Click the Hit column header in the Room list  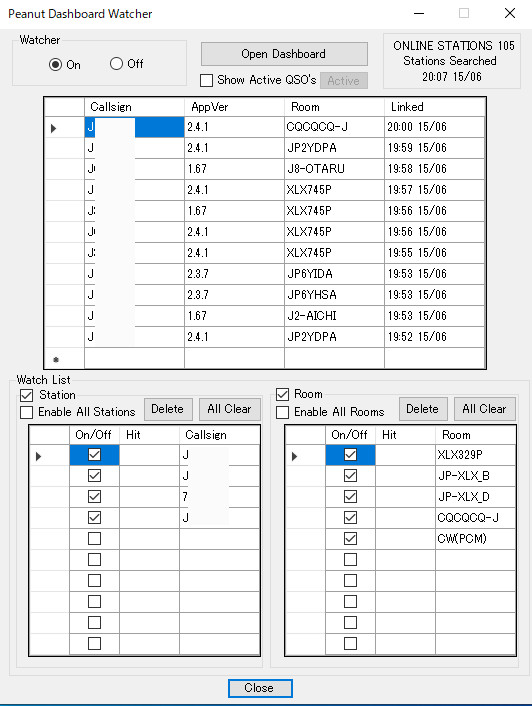[405, 435]
